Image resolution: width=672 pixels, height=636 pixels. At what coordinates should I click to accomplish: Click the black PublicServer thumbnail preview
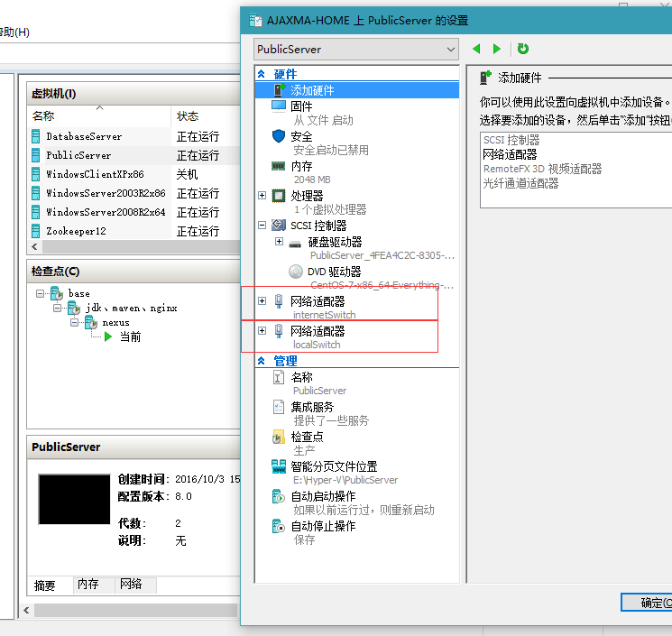pos(75,499)
